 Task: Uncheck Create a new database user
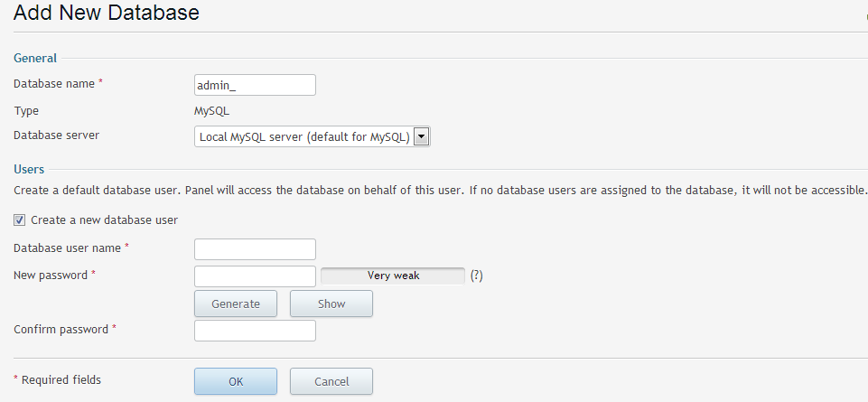19,220
